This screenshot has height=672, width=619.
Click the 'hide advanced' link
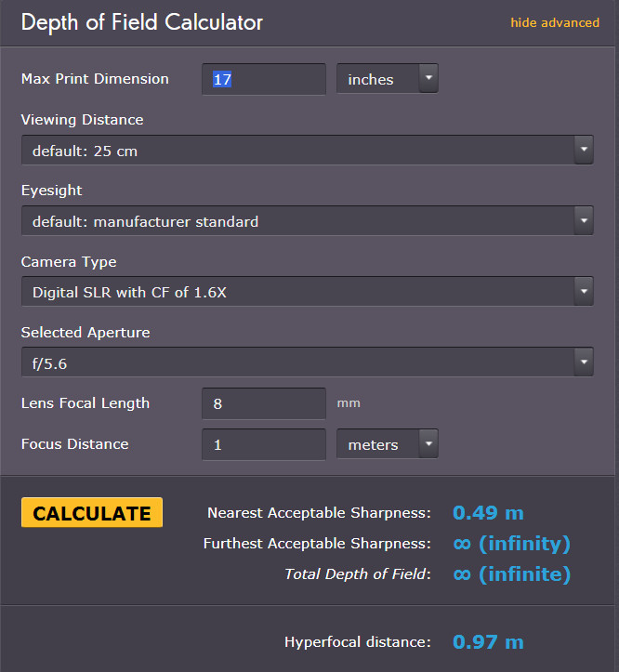pyautogui.click(x=555, y=22)
